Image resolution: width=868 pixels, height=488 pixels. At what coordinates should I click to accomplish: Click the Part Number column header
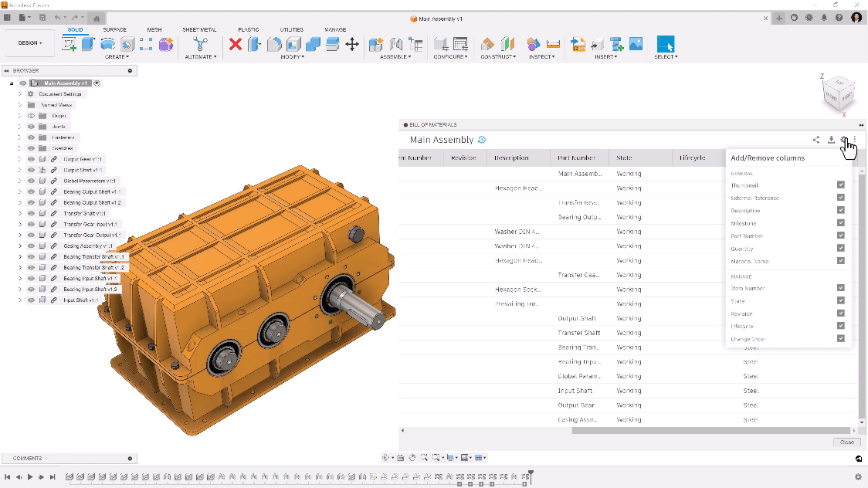point(576,158)
